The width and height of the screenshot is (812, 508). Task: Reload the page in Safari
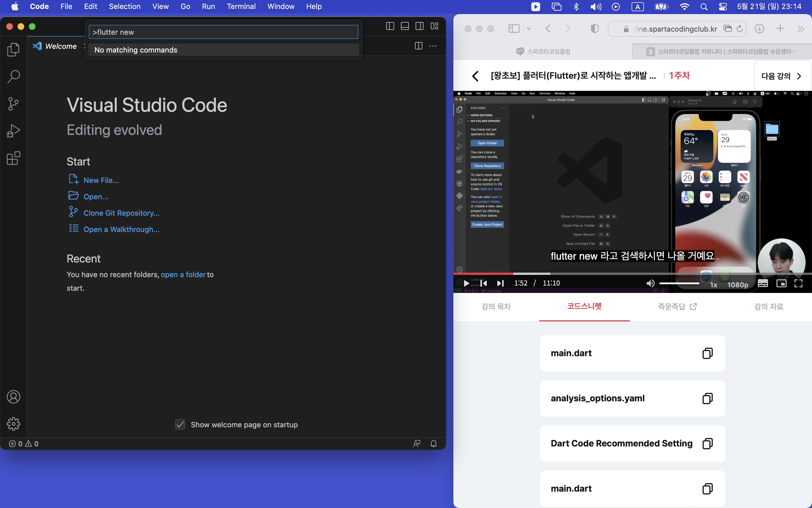click(740, 29)
